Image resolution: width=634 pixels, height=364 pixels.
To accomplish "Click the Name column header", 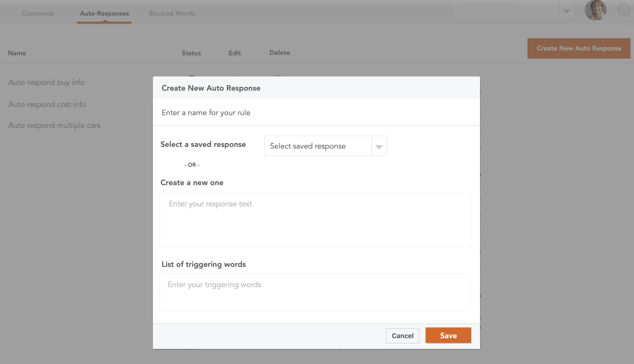I will click(x=17, y=53).
